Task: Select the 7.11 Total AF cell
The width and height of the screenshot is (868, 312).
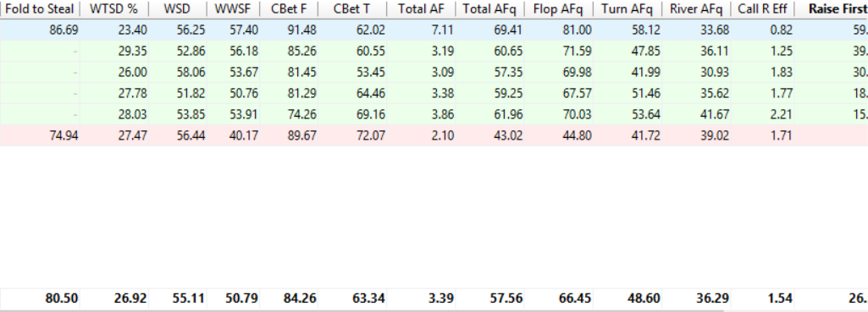Action: tap(421, 30)
